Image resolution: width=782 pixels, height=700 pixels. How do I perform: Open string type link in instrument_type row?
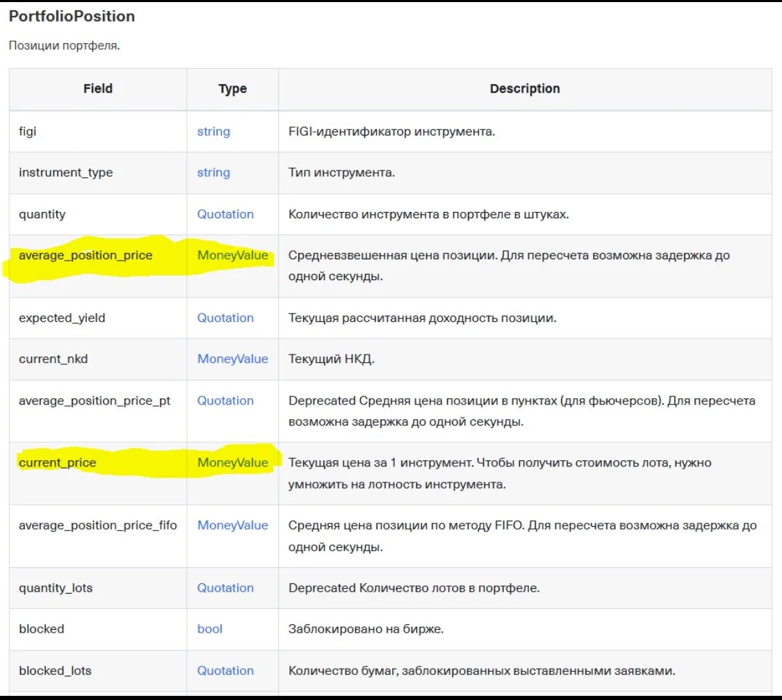(x=213, y=172)
